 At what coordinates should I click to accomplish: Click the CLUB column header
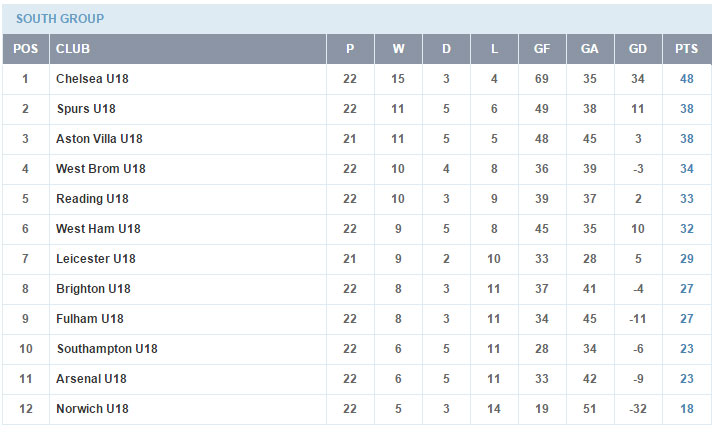point(72,49)
